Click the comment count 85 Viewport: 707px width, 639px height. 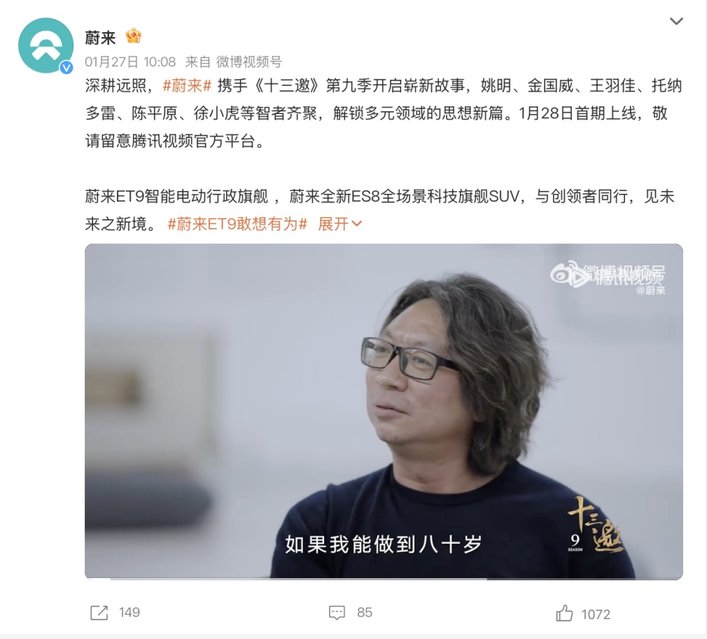(x=364, y=612)
